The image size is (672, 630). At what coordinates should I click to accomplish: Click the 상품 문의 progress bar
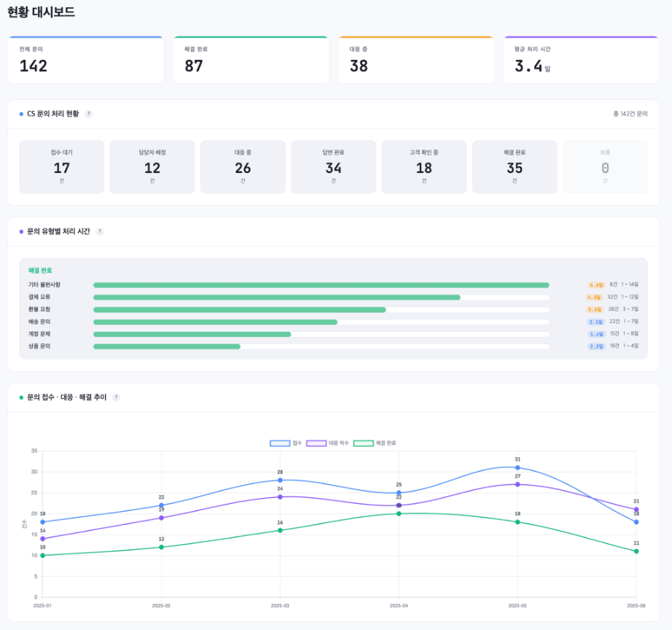(x=167, y=346)
